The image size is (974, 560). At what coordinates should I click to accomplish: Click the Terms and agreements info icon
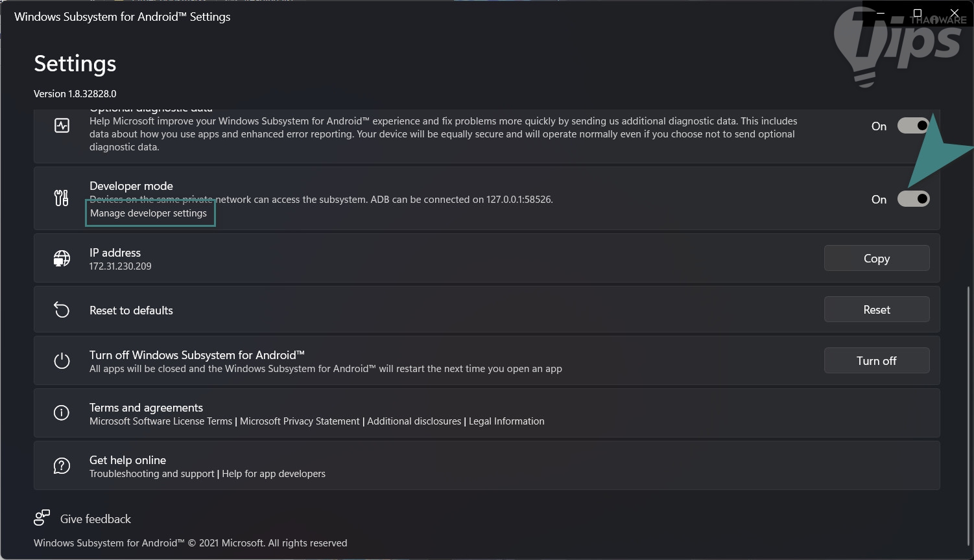[62, 413]
